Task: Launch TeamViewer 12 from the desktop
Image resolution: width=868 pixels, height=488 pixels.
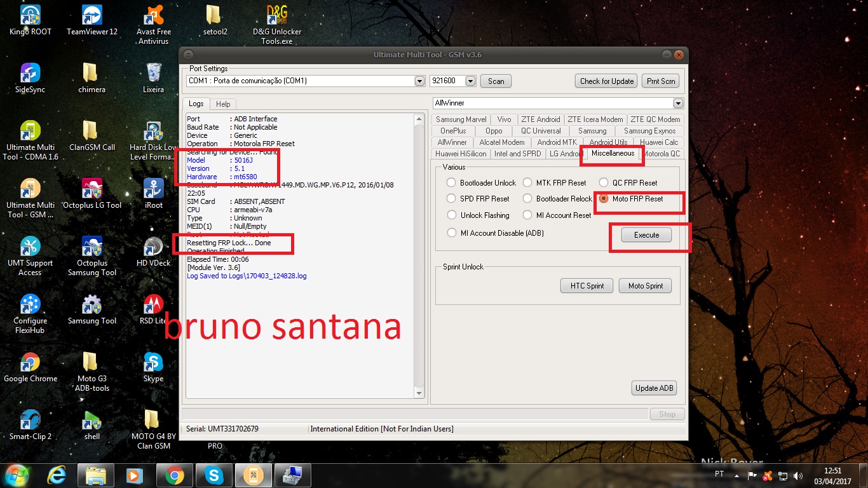Action: coord(92,20)
